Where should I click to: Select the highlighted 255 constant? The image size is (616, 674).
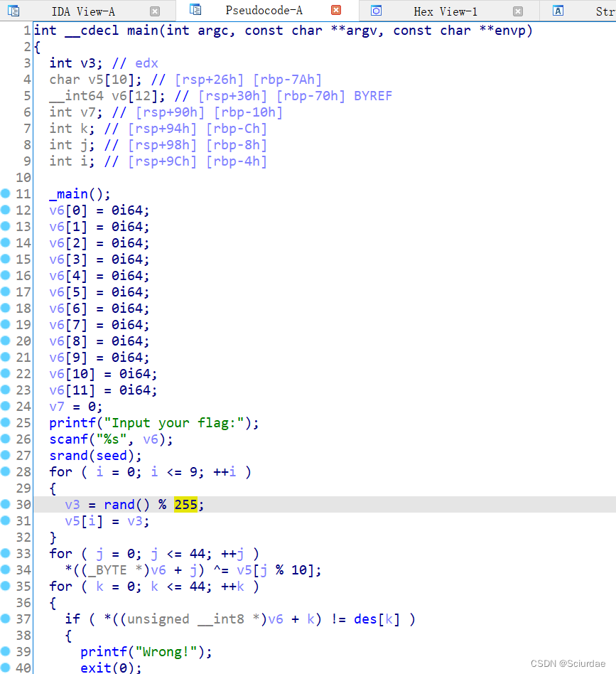click(185, 504)
